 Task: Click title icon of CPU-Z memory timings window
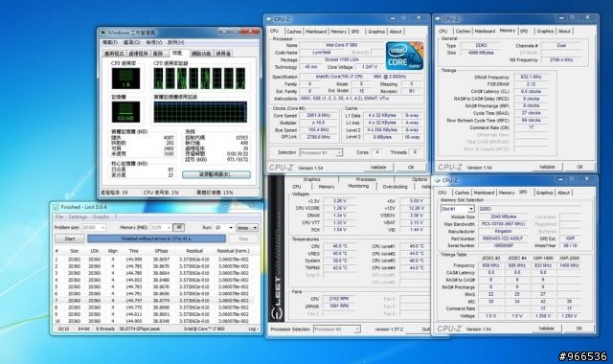click(x=438, y=19)
